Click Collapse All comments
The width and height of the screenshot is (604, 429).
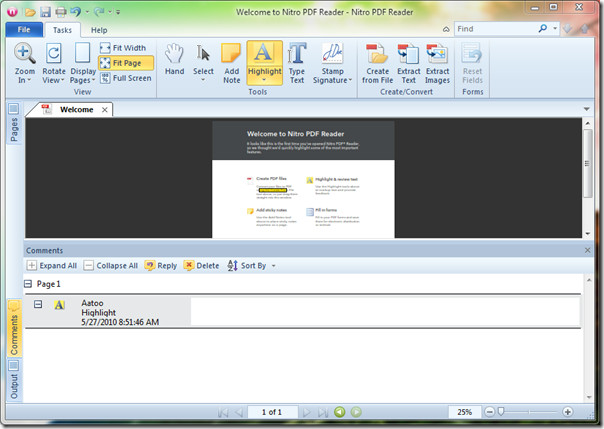click(111, 266)
